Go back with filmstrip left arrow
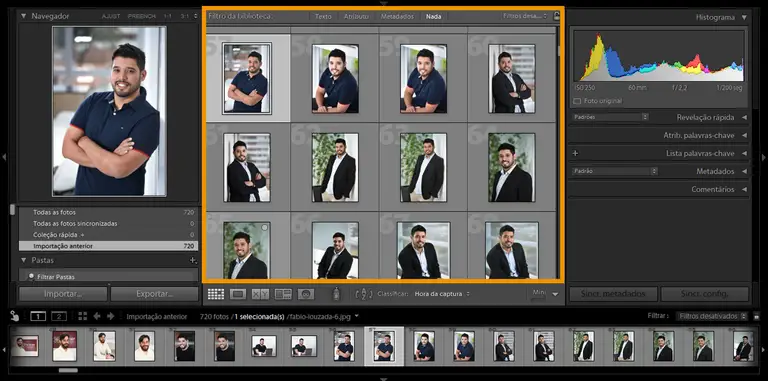The width and height of the screenshot is (768, 381). pos(96,316)
